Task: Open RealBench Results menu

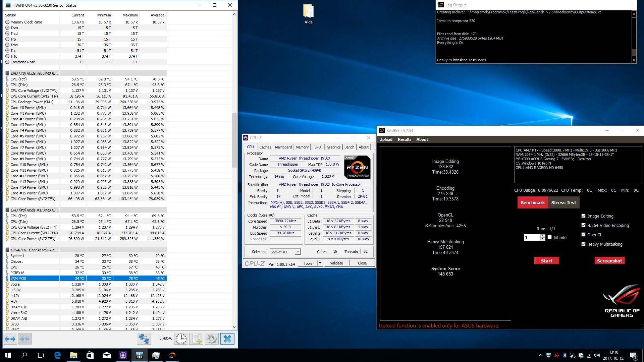Action: [x=404, y=139]
